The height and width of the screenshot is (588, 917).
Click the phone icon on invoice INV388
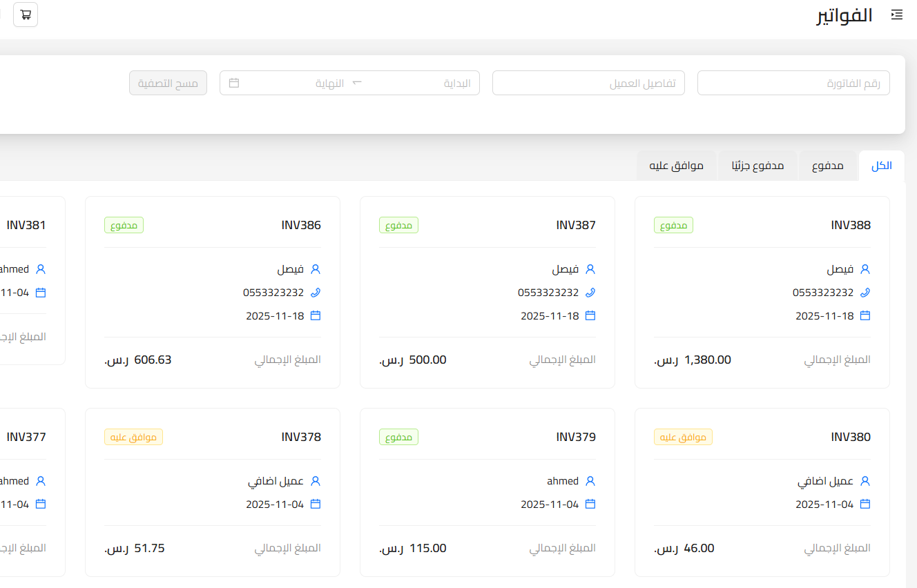tap(866, 292)
